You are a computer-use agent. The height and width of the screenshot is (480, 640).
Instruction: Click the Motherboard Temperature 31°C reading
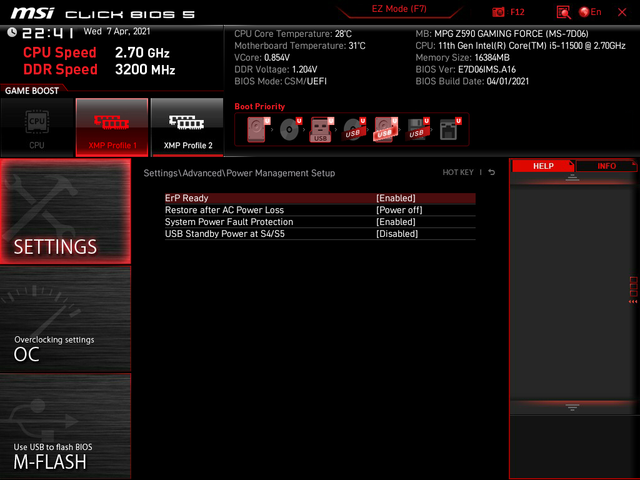click(x=300, y=46)
